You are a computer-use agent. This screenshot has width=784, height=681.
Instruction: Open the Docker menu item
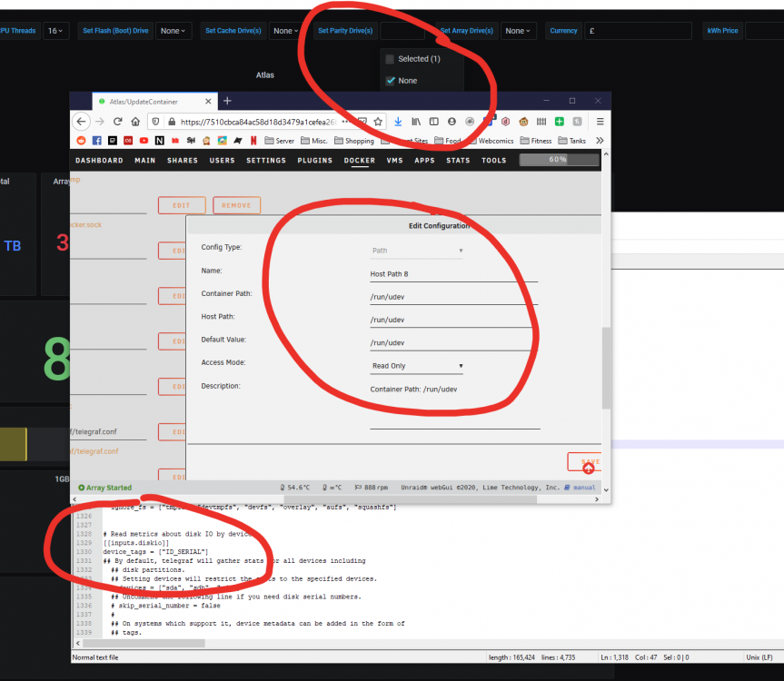coord(360,161)
